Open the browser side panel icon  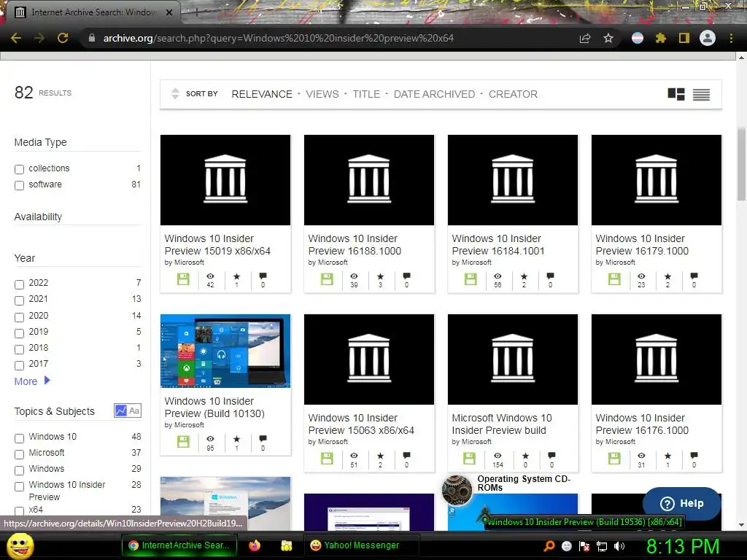(x=684, y=38)
